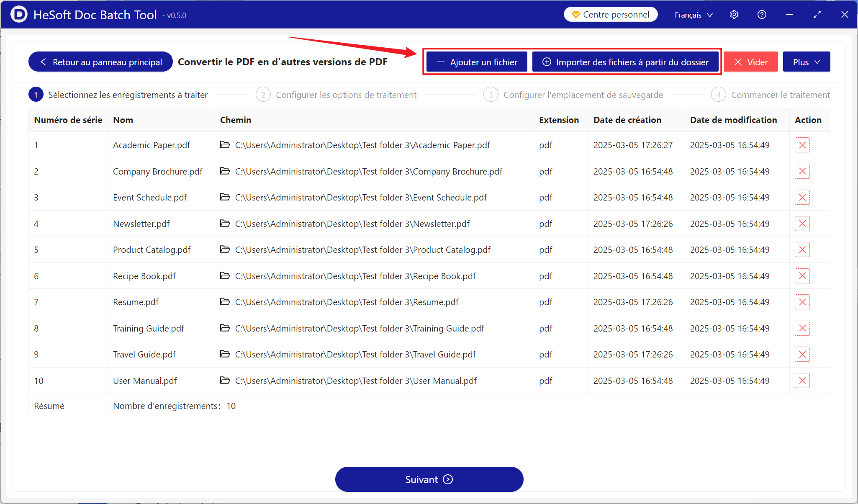Click the Numéro de série header
This screenshot has height=504, width=858.
(x=68, y=120)
